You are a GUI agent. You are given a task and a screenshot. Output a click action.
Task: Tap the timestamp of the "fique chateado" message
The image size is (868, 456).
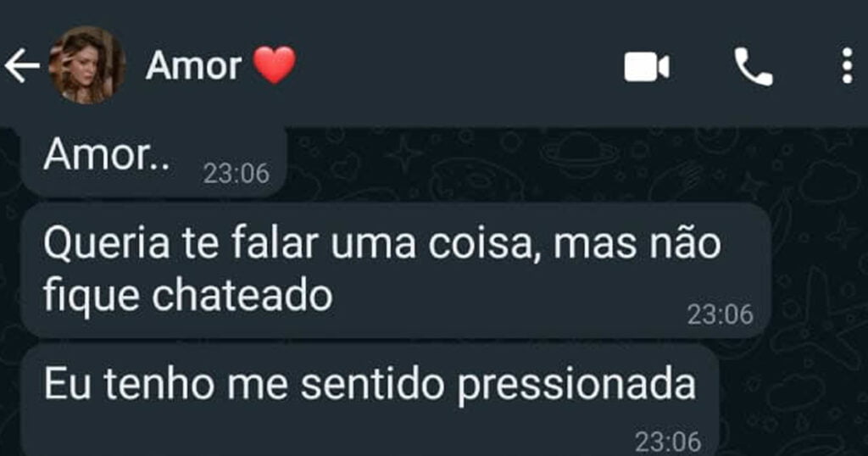(721, 314)
